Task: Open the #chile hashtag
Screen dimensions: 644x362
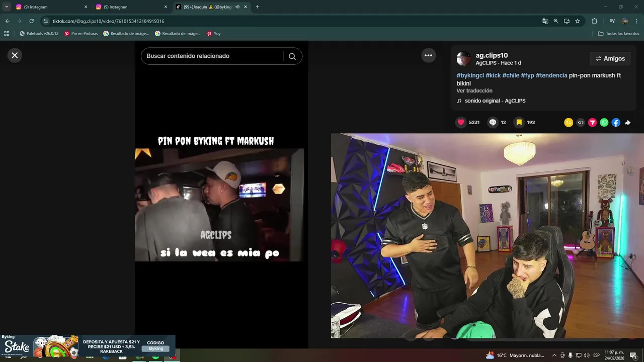Action: click(x=511, y=75)
